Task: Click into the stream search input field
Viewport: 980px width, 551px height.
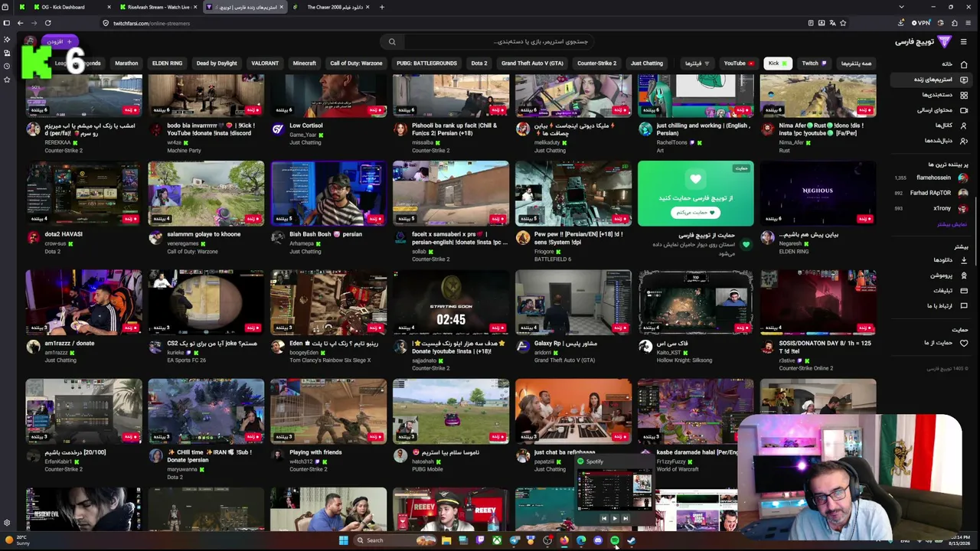Action: point(498,41)
